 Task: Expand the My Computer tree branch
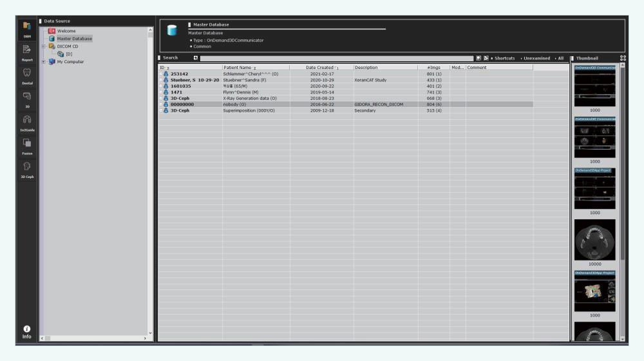(44, 62)
